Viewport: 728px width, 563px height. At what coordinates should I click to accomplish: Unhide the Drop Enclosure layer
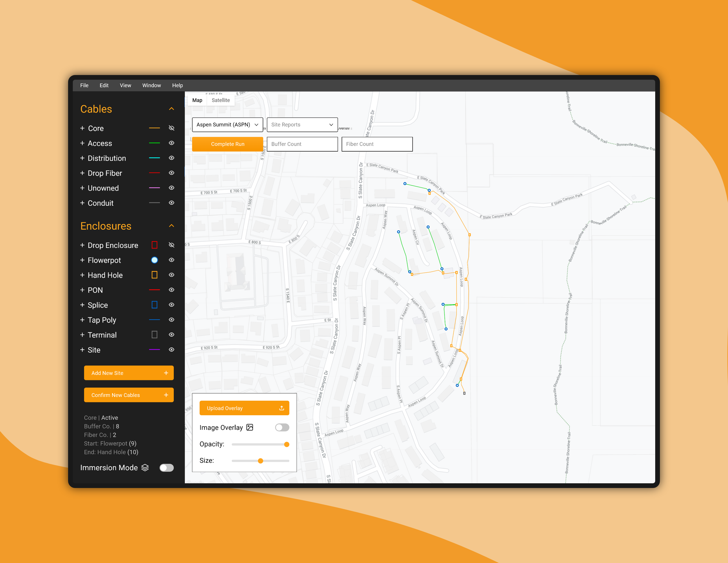coord(171,245)
